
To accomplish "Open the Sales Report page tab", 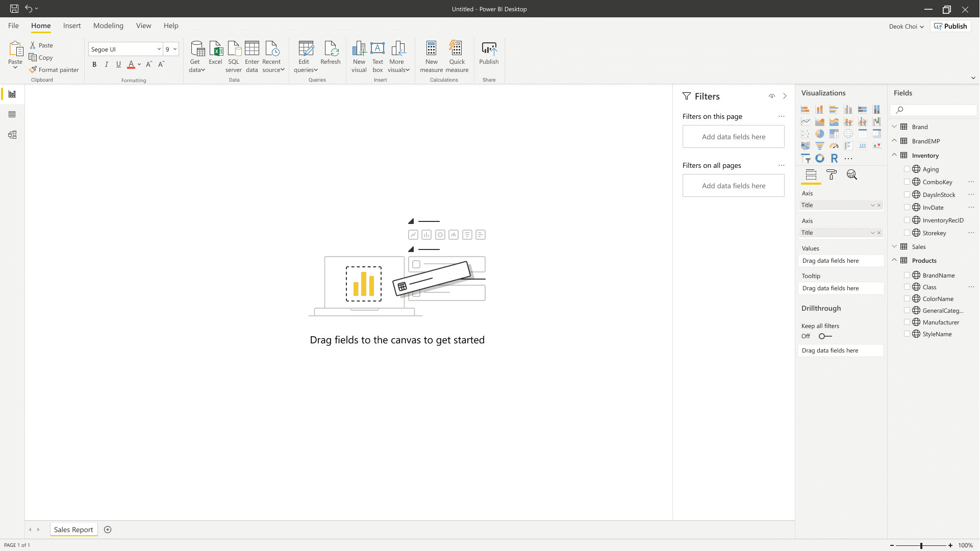I will point(73,530).
